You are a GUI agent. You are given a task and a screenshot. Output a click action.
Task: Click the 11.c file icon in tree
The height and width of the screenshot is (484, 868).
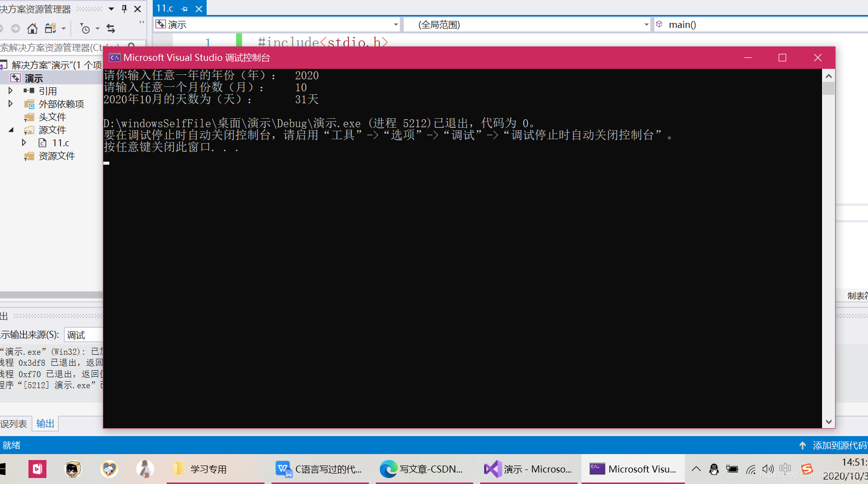(x=42, y=143)
